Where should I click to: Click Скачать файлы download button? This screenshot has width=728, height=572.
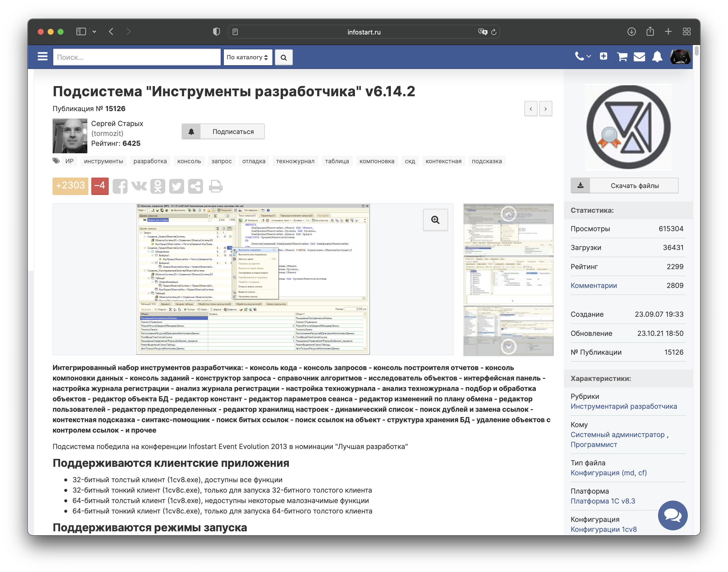click(x=624, y=186)
